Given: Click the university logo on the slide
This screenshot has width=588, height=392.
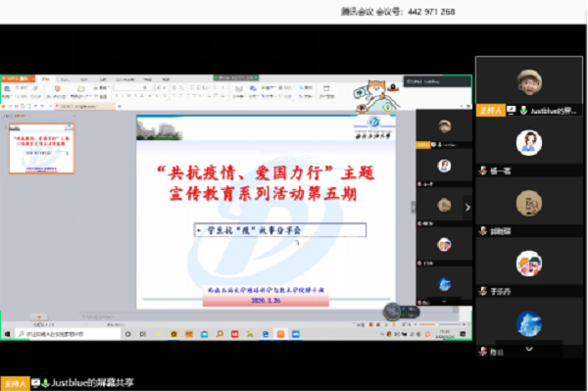Looking at the screenshot, I should (372, 123).
